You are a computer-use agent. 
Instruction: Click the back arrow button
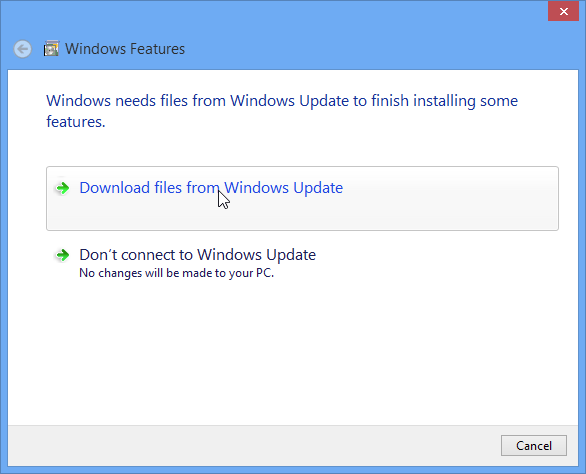click(x=22, y=49)
